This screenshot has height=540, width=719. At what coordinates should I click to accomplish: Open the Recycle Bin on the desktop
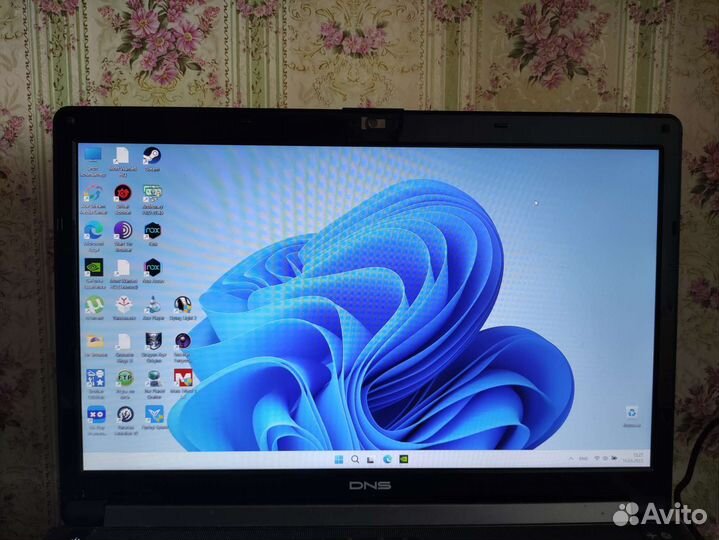[x=631, y=412]
